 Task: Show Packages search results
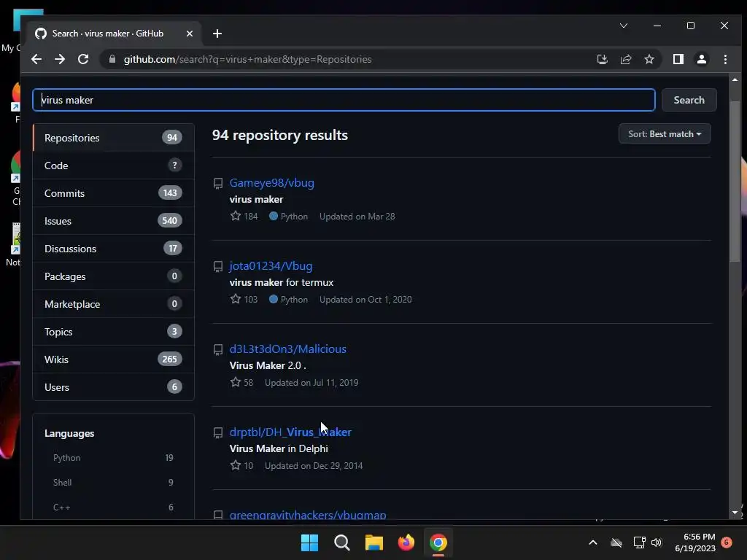[113, 276]
